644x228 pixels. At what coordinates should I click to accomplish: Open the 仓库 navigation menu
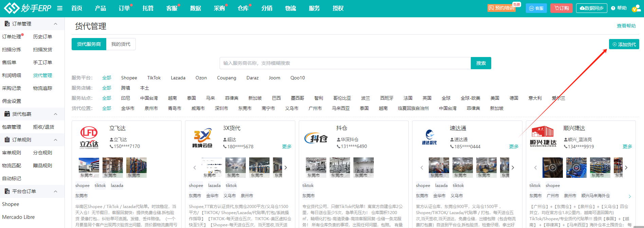243,8
